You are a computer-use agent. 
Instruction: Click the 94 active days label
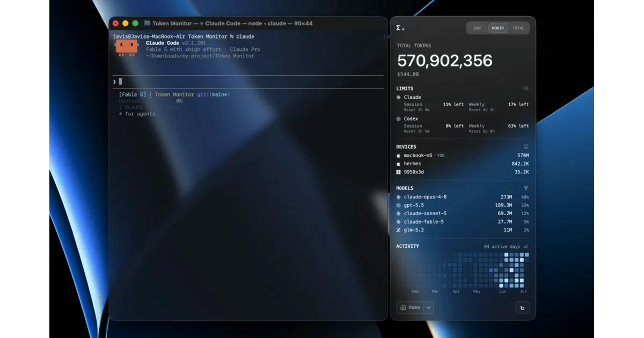pos(502,247)
